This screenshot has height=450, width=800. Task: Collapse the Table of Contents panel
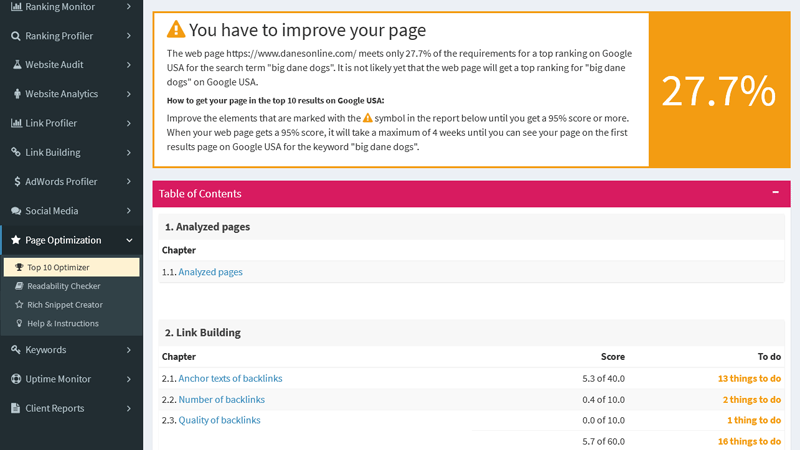pos(775,192)
